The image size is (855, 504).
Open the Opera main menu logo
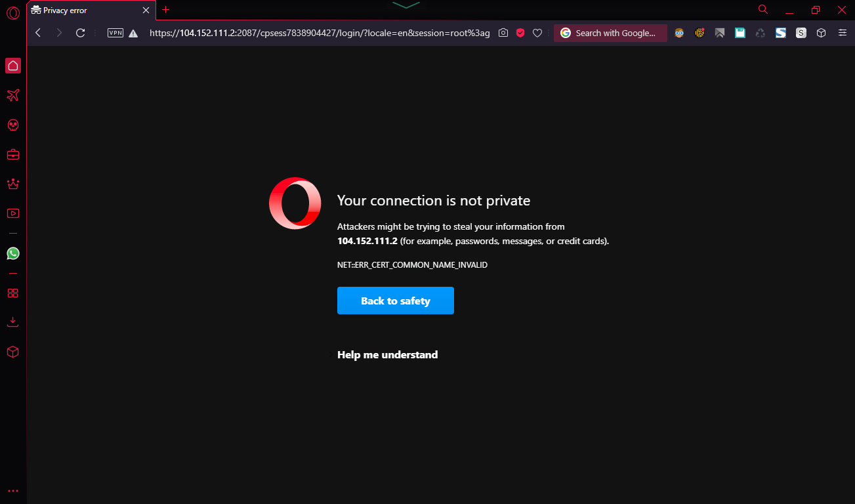[x=13, y=12]
